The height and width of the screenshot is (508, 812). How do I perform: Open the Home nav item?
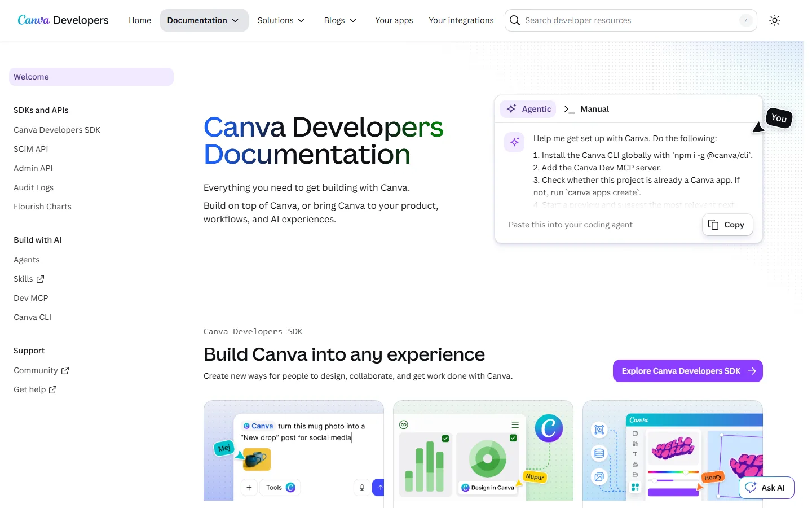140,20
